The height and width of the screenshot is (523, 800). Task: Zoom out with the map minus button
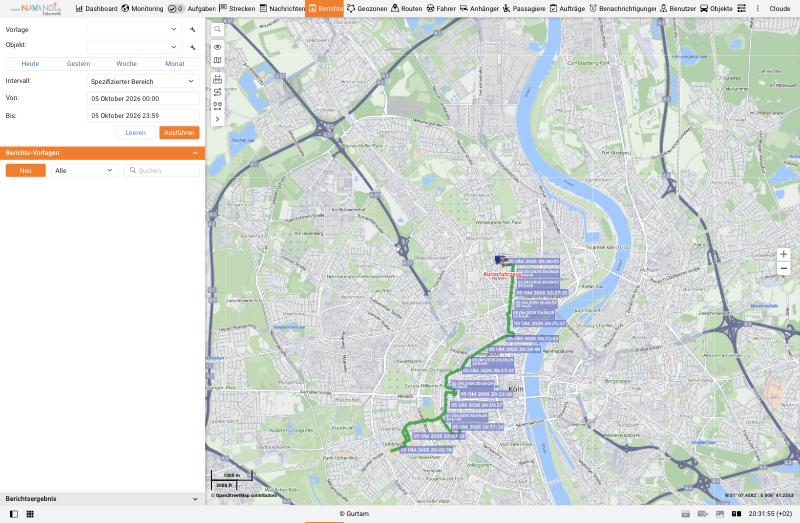tap(783, 268)
